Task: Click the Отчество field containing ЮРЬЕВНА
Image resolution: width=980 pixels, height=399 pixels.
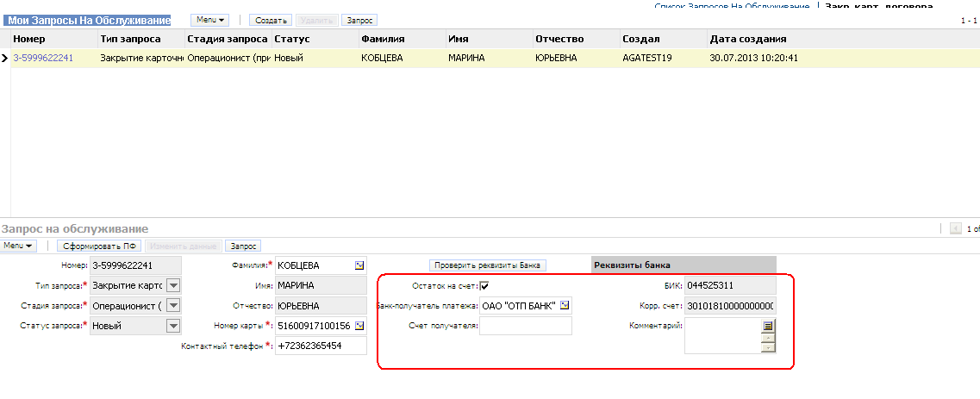Action: 321,305
